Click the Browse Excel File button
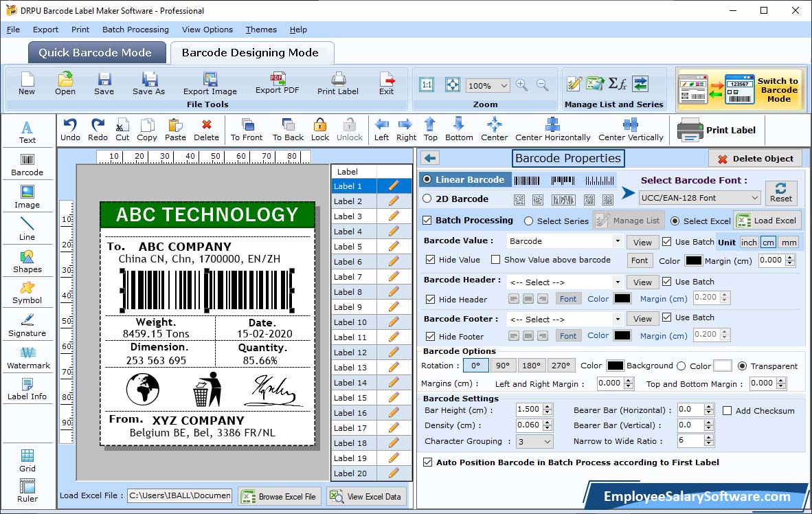Image resolution: width=812 pixels, height=514 pixels. 280,496
